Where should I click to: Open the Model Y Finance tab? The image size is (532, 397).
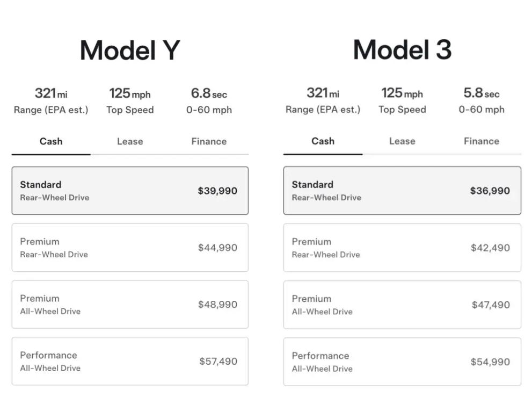point(209,142)
